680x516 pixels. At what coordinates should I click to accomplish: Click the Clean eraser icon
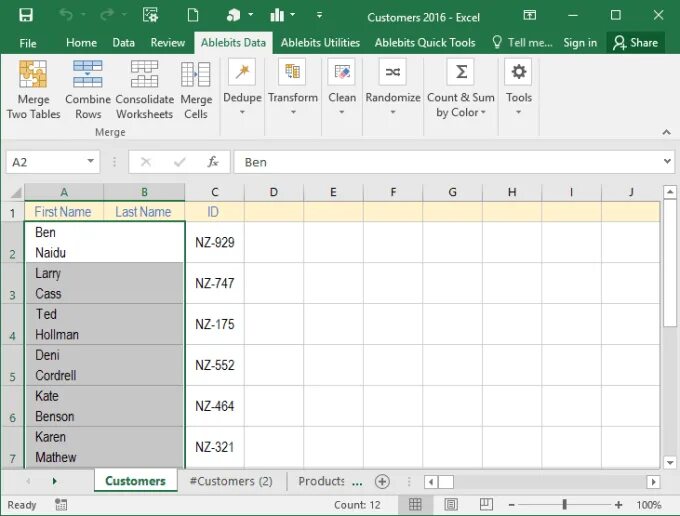tap(342, 72)
